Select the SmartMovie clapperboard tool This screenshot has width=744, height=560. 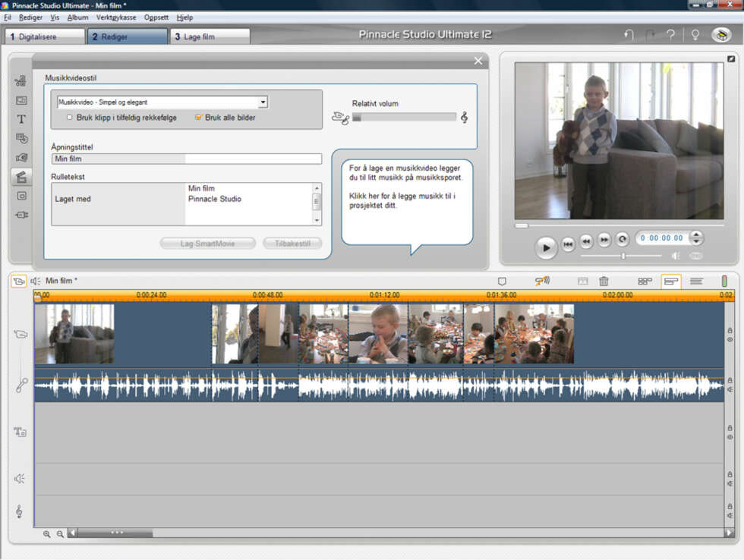tap(21, 177)
